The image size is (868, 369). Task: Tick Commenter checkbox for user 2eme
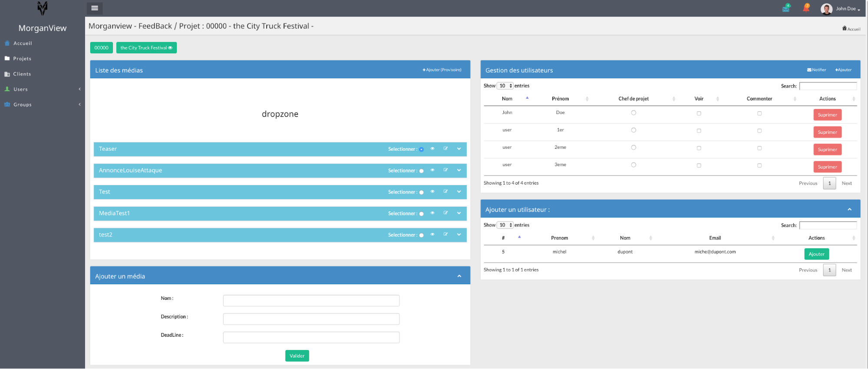click(759, 148)
